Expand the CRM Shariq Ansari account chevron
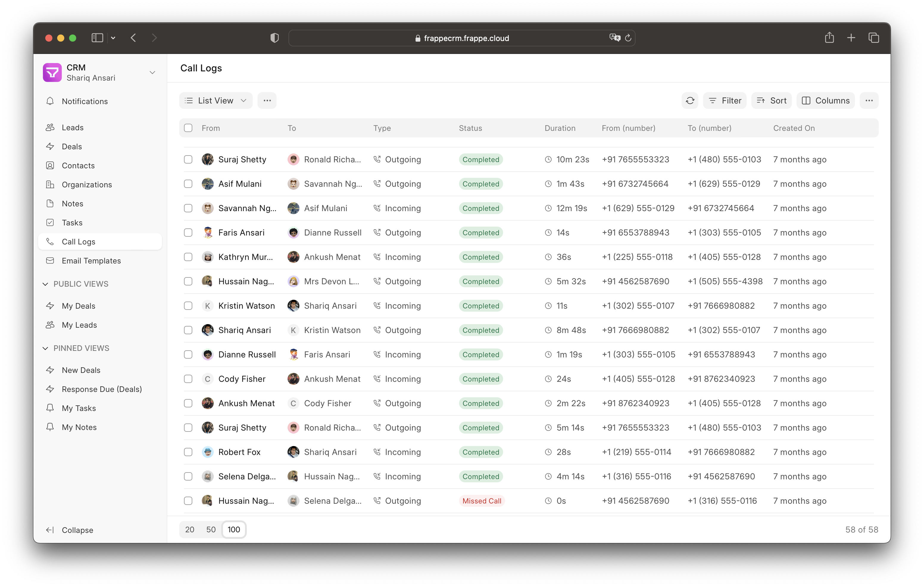 point(152,73)
